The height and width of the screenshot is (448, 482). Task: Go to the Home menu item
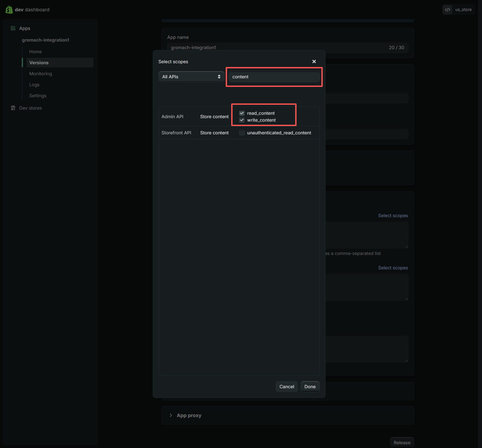tap(35, 52)
